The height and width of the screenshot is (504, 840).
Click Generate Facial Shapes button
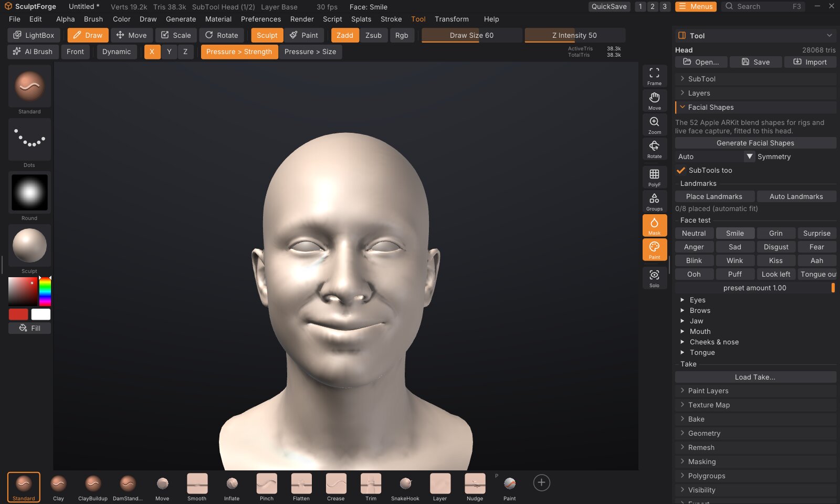click(755, 143)
